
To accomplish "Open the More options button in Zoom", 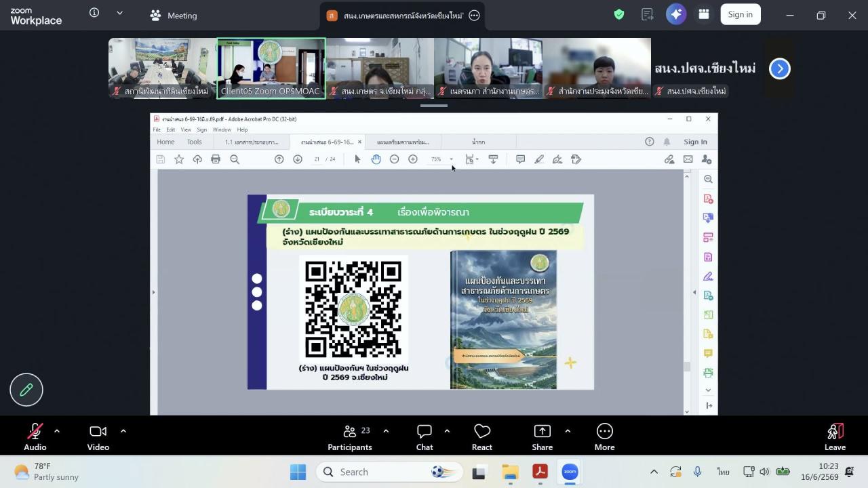I will (604, 437).
